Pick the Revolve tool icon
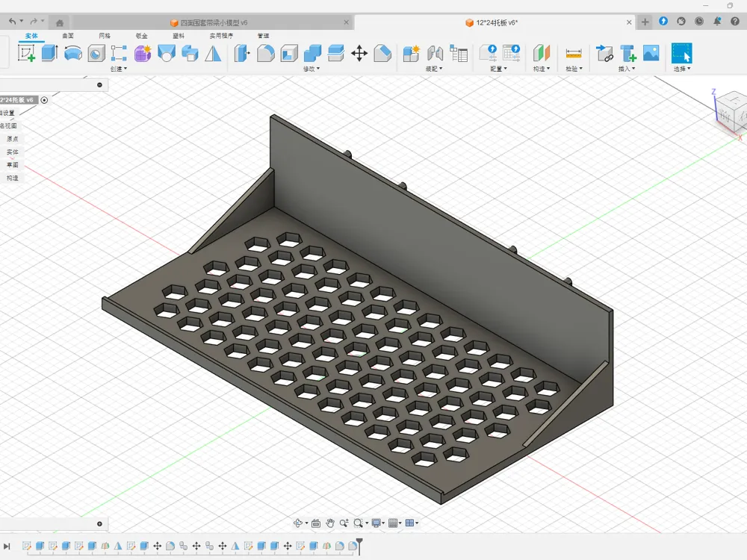This screenshot has height=560, width=747. click(73, 53)
